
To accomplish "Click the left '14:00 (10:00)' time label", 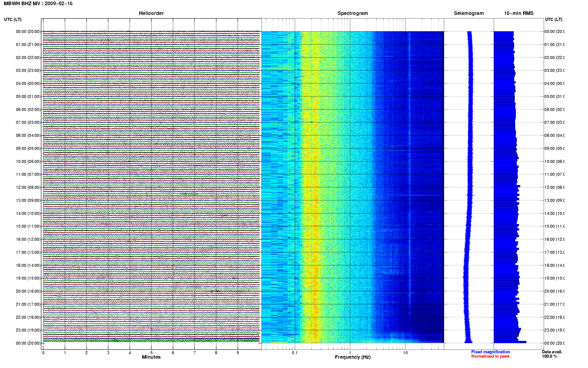I will (28, 213).
